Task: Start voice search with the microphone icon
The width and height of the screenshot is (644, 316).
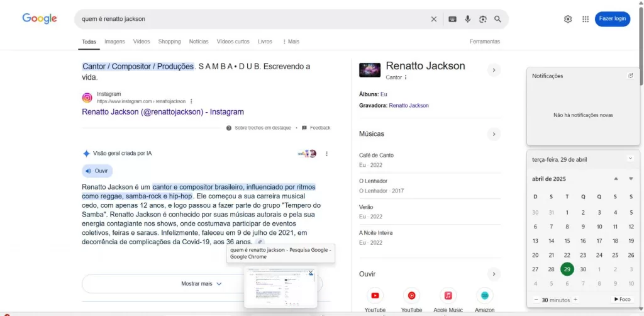Action: click(467, 19)
